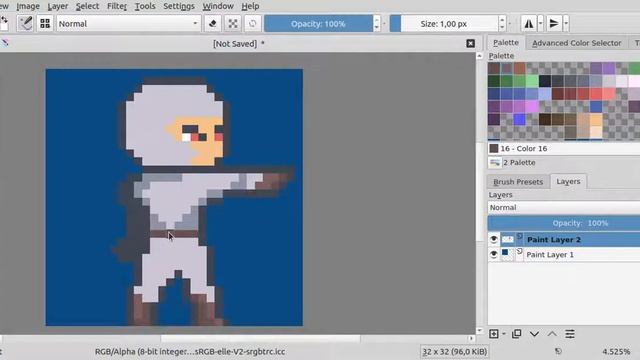Pick the bright magenta palette swatch

pyautogui.click(x=532, y=107)
